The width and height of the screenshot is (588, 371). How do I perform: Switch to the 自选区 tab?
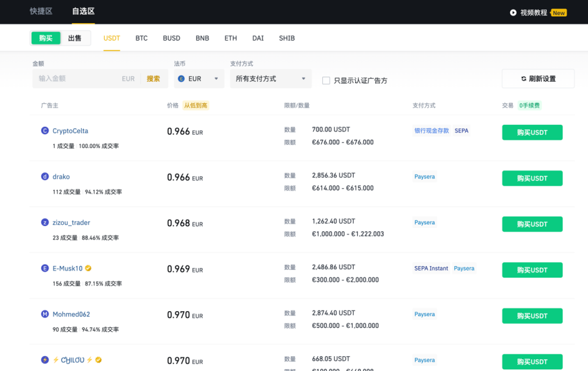point(83,11)
